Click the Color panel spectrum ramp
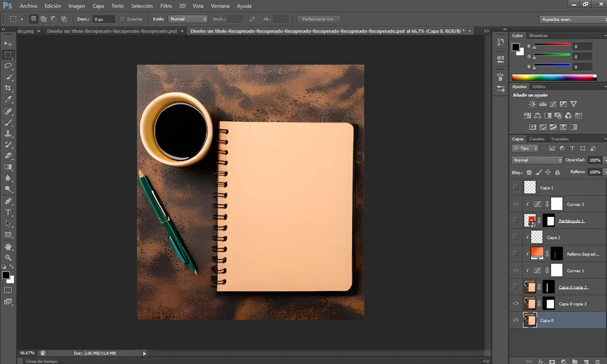Viewport: 607px width, 364px height. coord(554,77)
